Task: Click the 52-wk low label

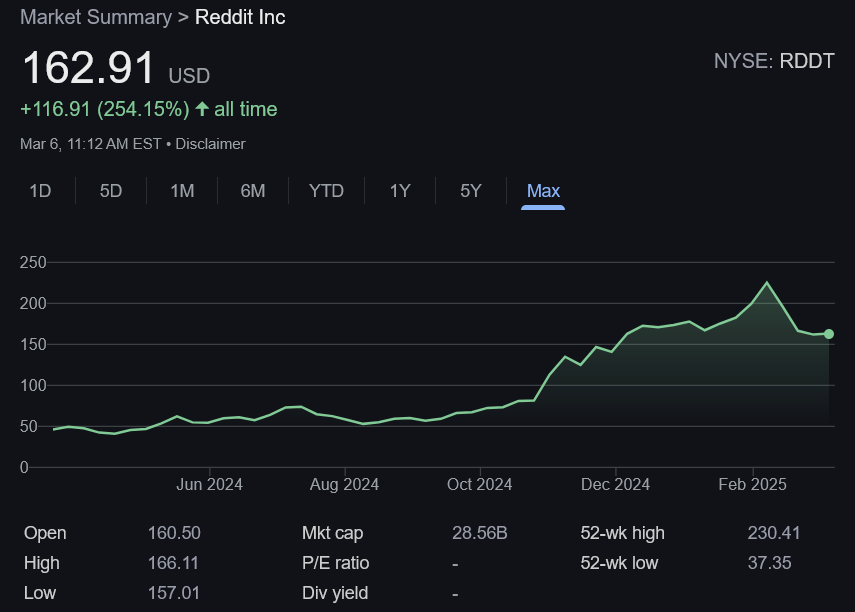Action: (x=619, y=563)
